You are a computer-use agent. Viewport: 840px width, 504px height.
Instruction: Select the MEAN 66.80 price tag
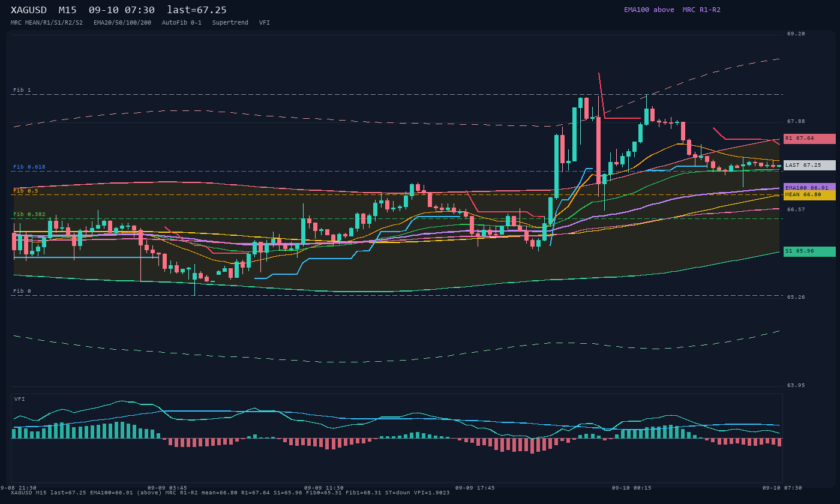tap(809, 195)
